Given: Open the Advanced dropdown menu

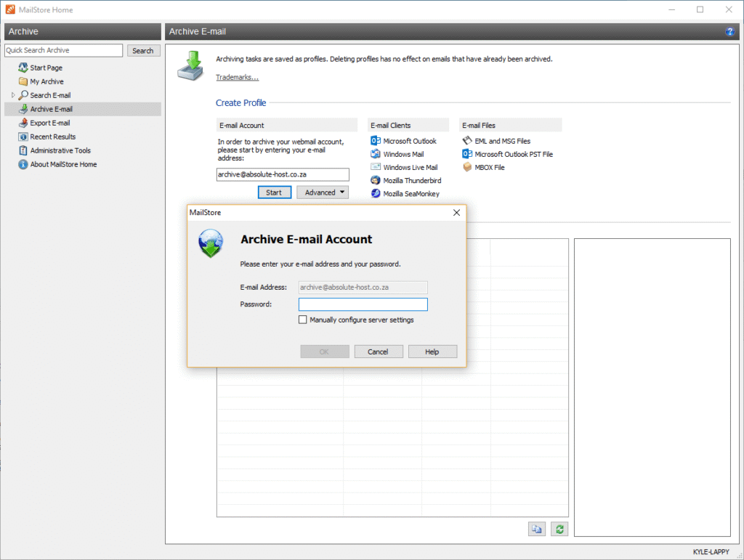Looking at the screenshot, I should (x=323, y=192).
